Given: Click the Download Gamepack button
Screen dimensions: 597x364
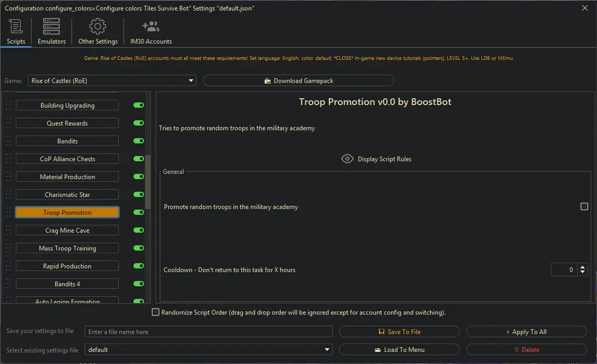Looking at the screenshot, I should click(x=298, y=81).
